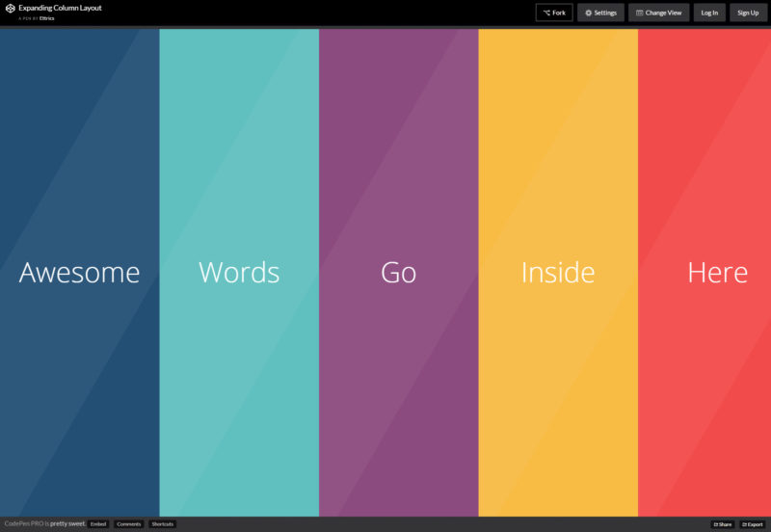This screenshot has width=771, height=532.
Task: Expand the blue Awesome column
Action: tap(79, 273)
